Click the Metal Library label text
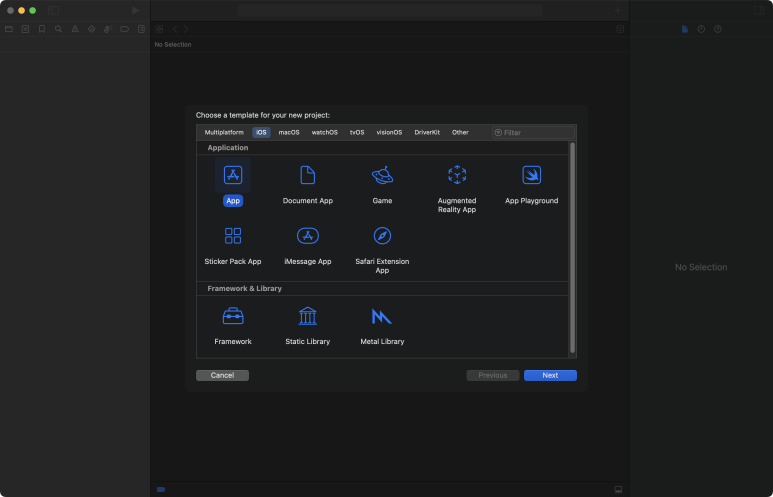 tap(382, 341)
